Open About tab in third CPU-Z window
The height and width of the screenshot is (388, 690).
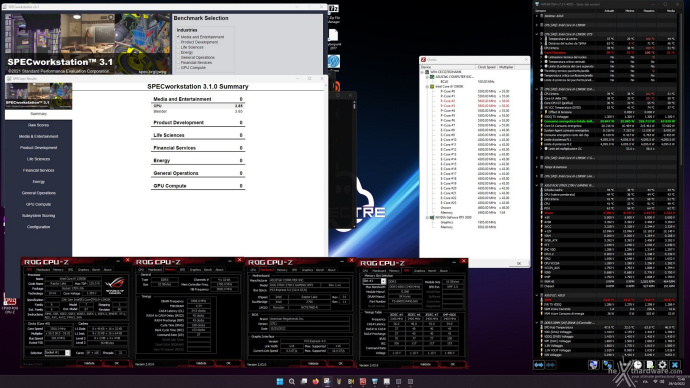coord(331,270)
